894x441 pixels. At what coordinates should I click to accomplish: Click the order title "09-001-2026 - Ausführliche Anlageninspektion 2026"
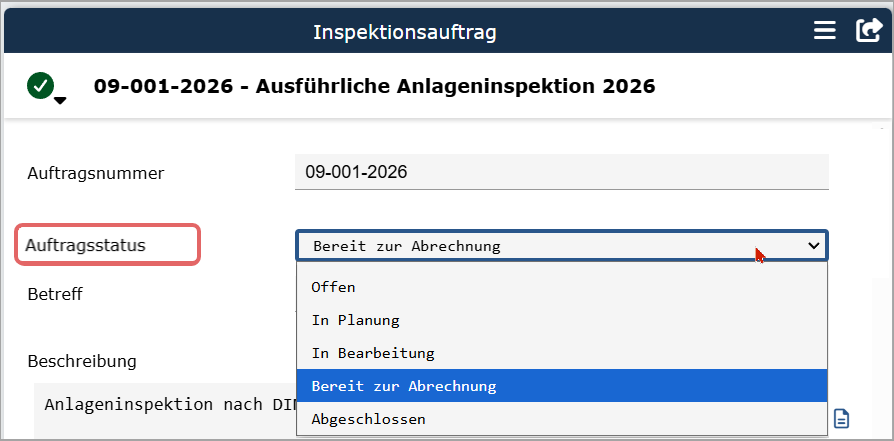375,86
